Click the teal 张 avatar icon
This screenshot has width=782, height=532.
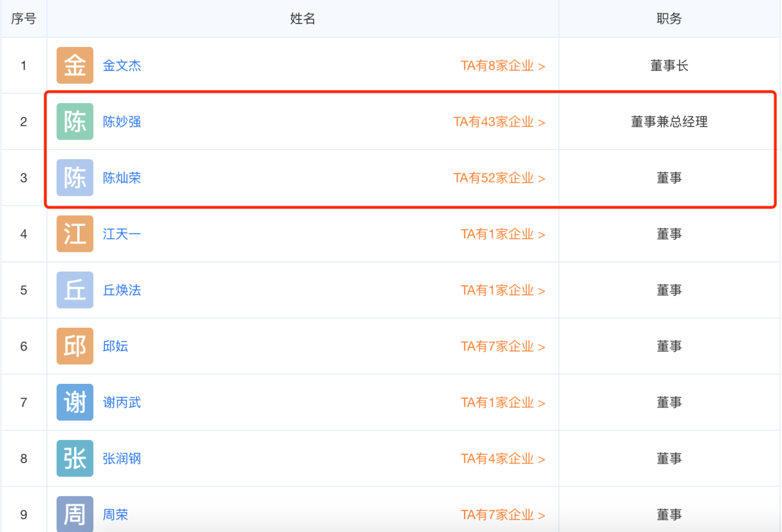coord(75,459)
